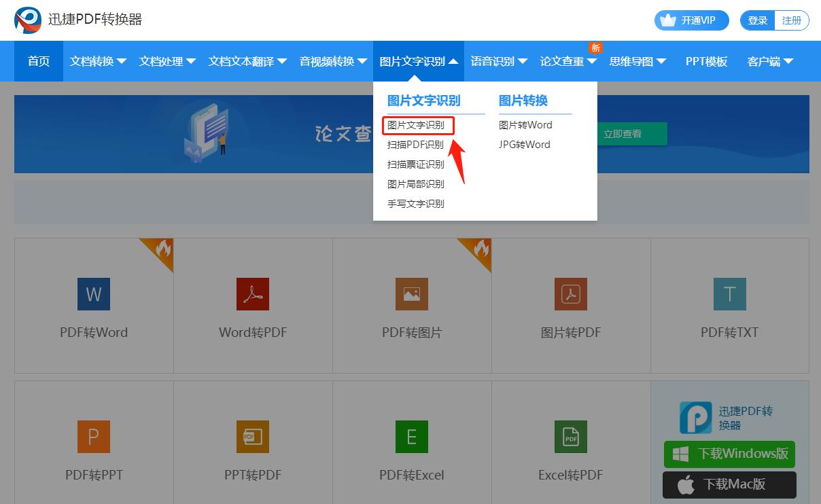
Task: Click the PDF转PPT orange P icon
Action: click(93, 437)
